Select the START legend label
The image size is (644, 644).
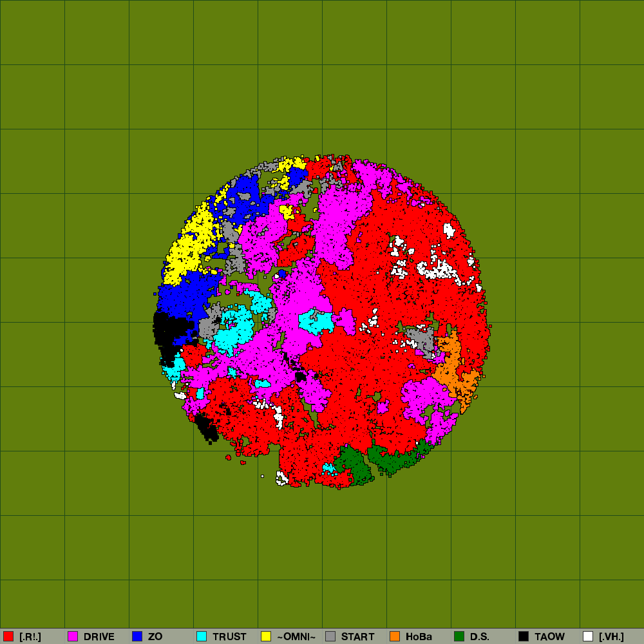click(357, 637)
